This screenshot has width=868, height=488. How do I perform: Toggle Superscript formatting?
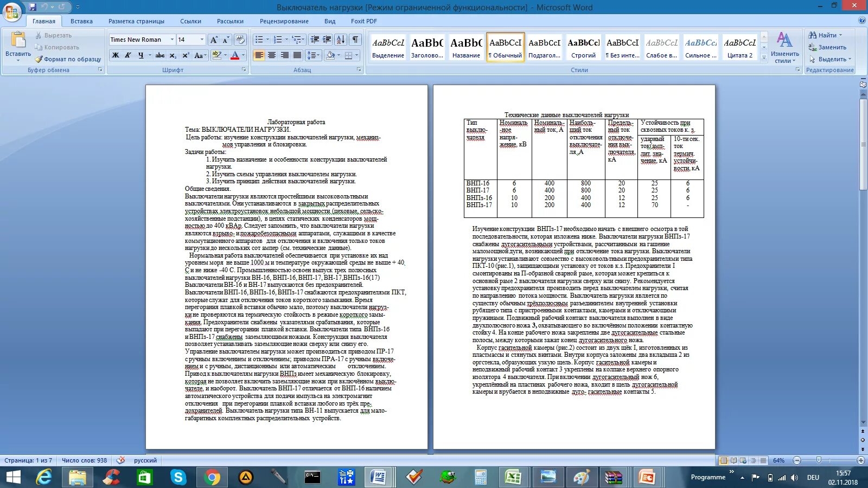click(186, 55)
